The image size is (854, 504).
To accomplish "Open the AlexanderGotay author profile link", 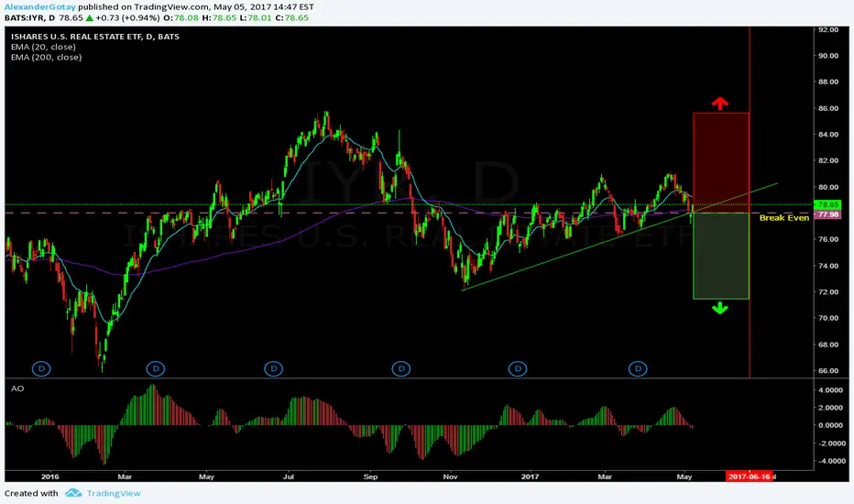I will click(x=39, y=7).
